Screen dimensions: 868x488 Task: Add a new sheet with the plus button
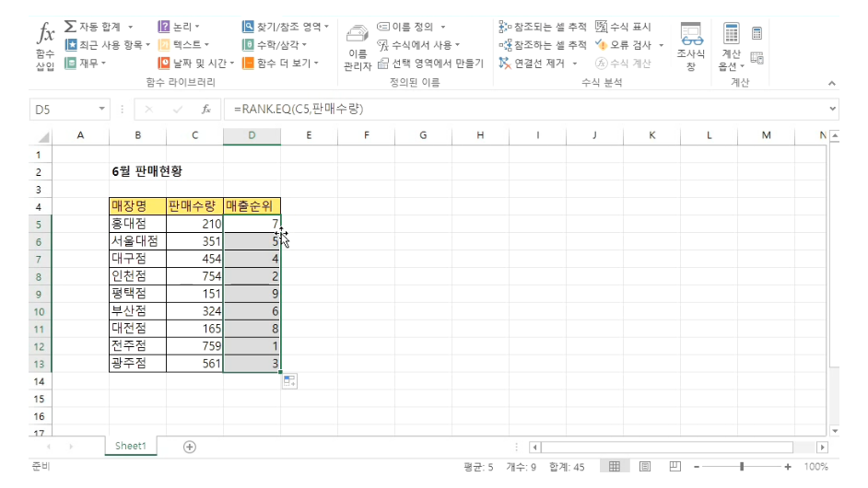(190, 447)
